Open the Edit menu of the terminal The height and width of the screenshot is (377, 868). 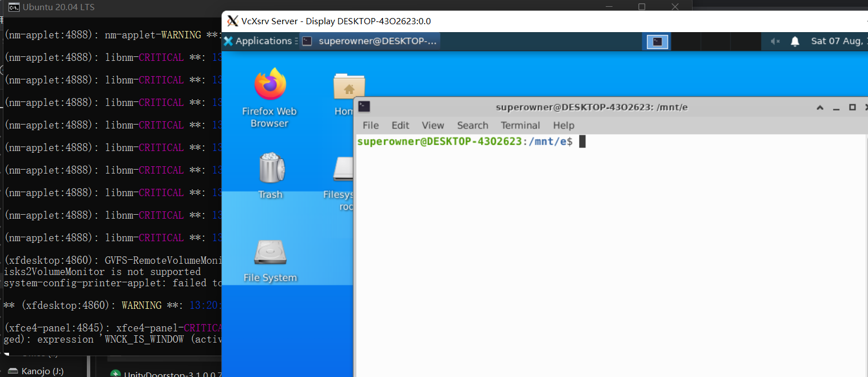point(400,125)
